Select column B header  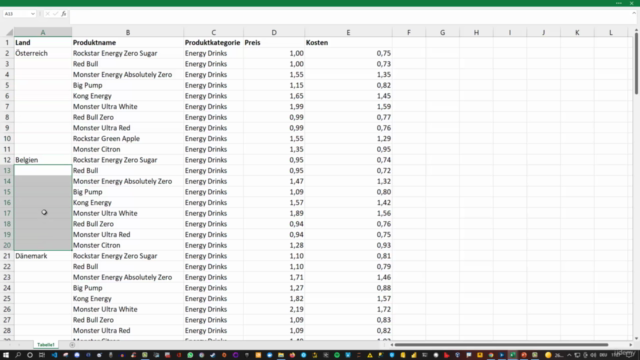coord(128,32)
